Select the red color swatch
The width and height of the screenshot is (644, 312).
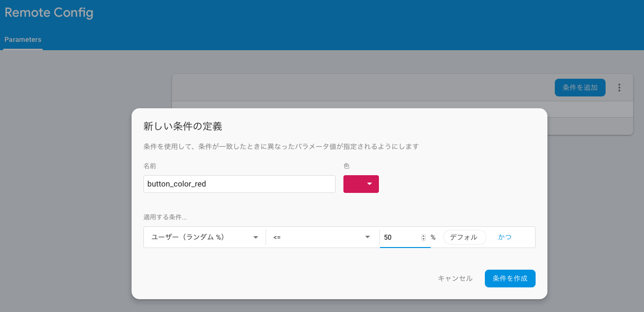click(x=354, y=184)
